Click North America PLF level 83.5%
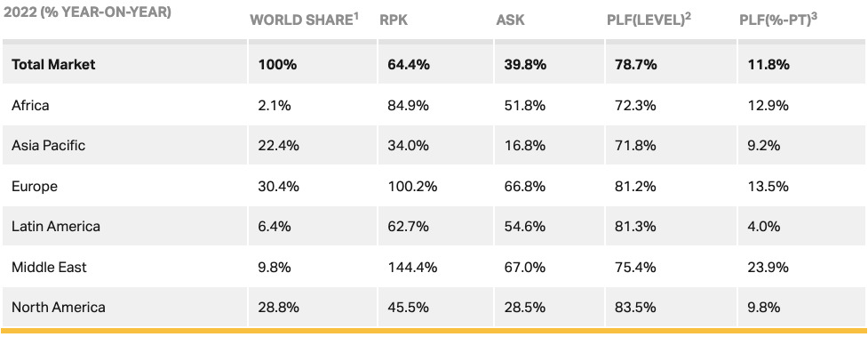This screenshot has width=868, height=337. tap(635, 307)
